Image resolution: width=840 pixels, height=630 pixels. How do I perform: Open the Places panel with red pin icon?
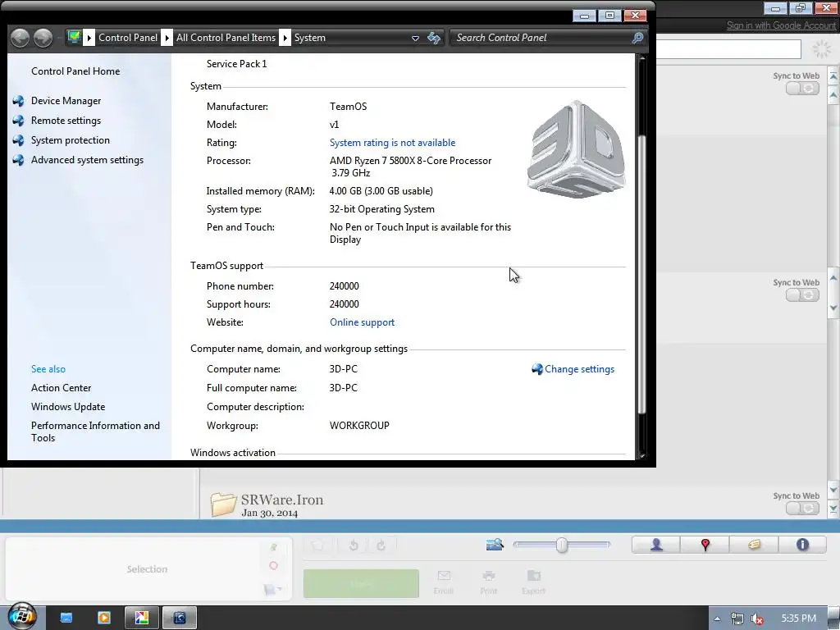[x=705, y=545]
